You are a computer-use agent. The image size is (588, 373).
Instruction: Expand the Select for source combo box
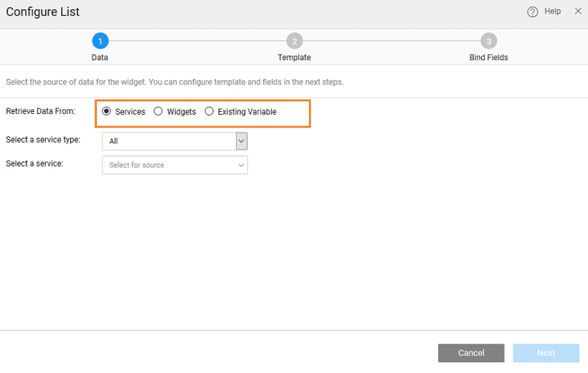169,165
